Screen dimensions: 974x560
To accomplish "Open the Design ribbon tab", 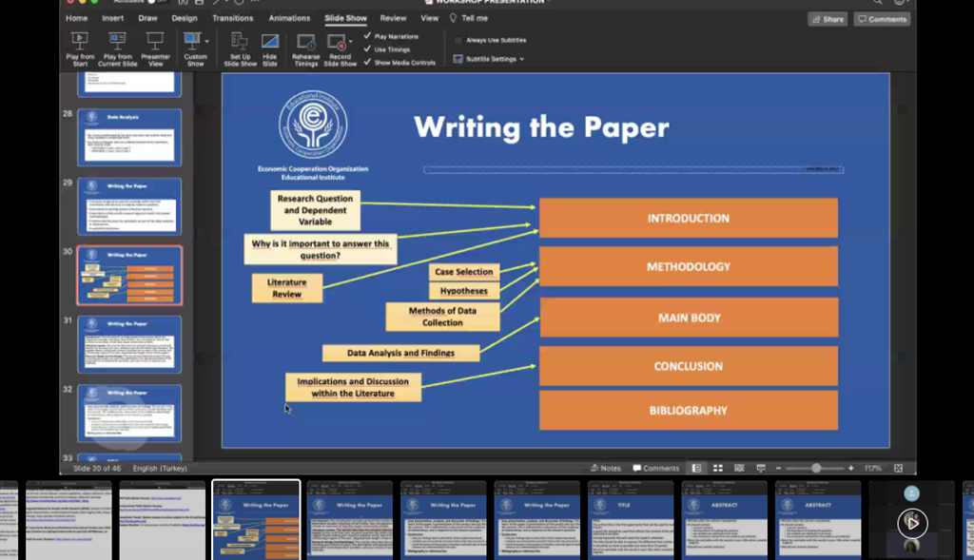I will [x=185, y=18].
